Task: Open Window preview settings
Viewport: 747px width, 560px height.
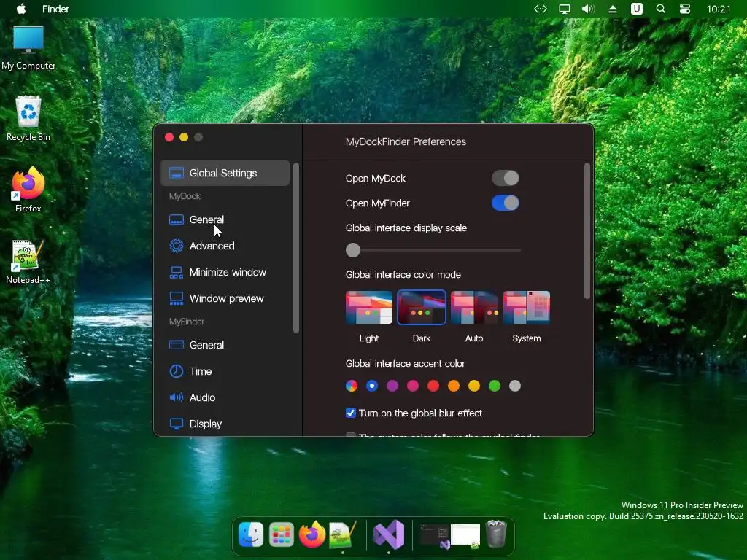Action: [225, 298]
